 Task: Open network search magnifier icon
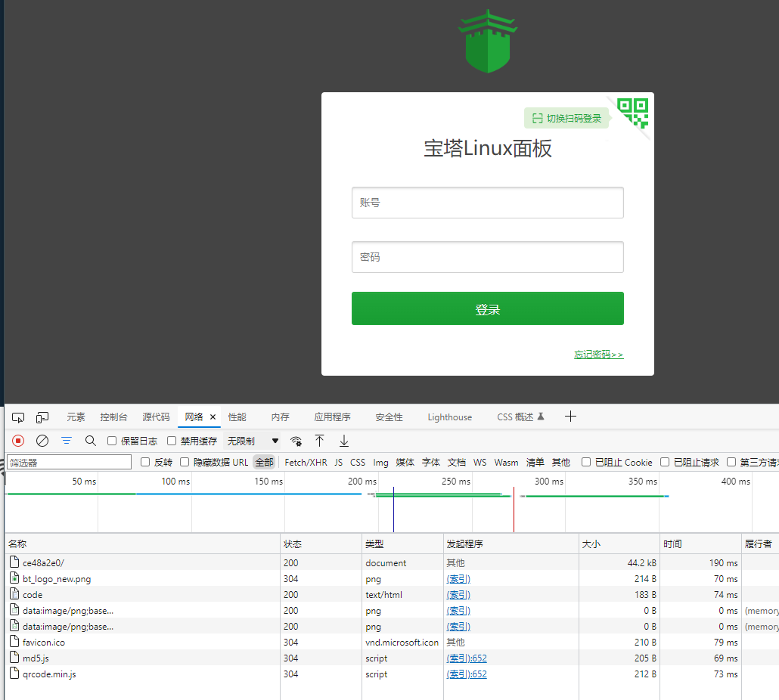coord(91,441)
